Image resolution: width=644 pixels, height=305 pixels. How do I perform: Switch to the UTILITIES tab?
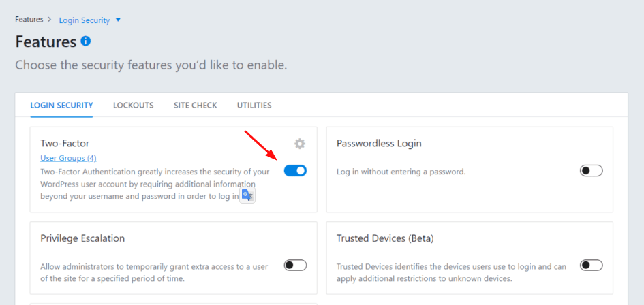[254, 106]
